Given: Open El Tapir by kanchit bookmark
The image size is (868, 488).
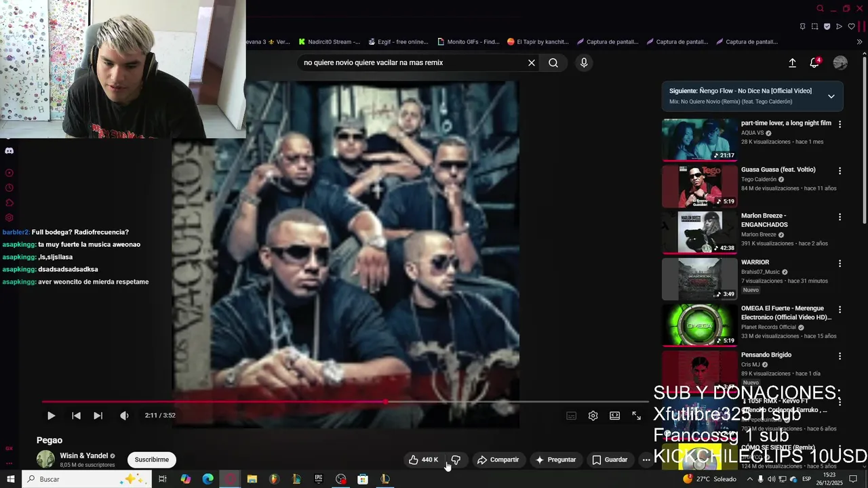Looking at the screenshot, I should pyautogui.click(x=538, y=42).
